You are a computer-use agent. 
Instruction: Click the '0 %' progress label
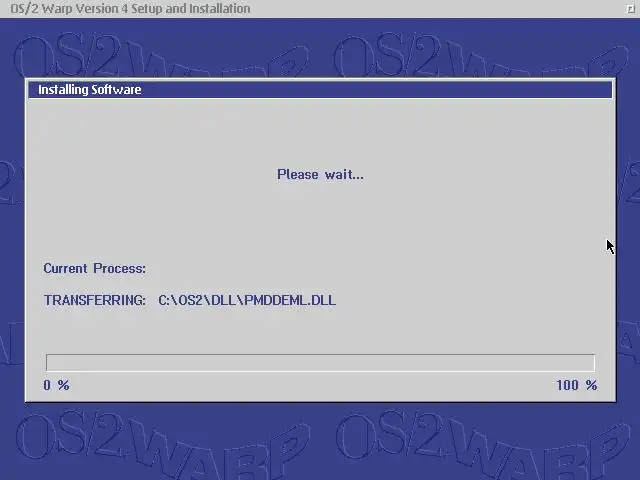pyautogui.click(x=56, y=385)
